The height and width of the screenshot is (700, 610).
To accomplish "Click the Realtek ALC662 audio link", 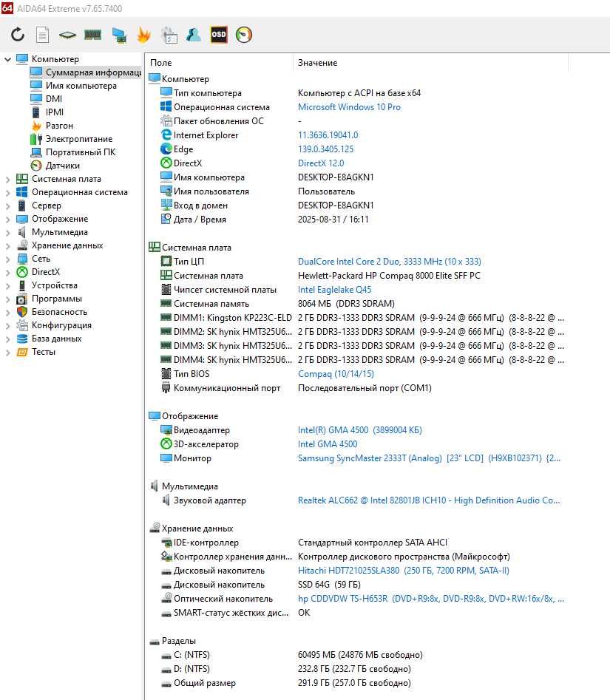I will (x=429, y=500).
